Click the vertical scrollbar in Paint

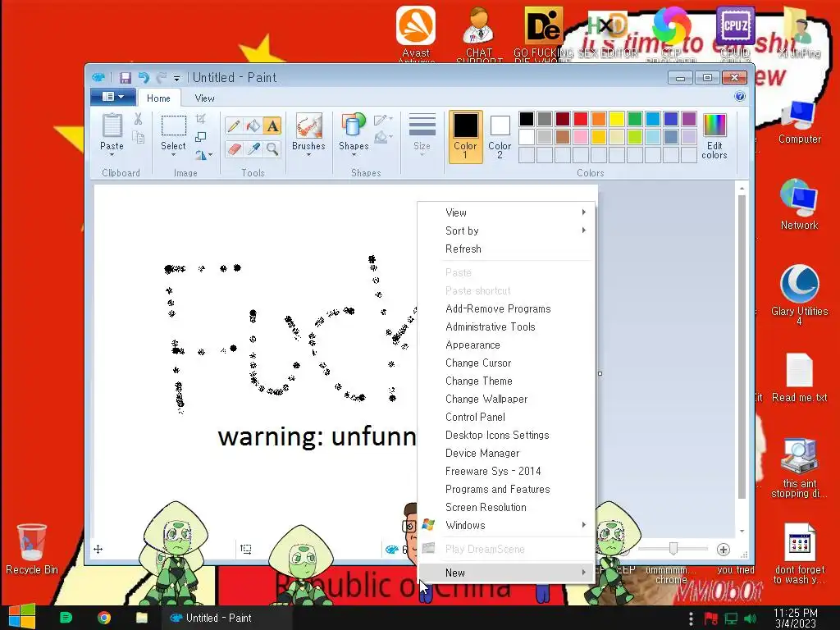click(x=742, y=347)
